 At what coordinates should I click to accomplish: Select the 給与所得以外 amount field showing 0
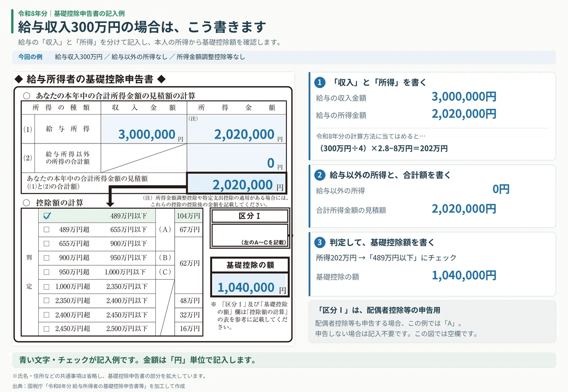pyautogui.click(x=237, y=158)
